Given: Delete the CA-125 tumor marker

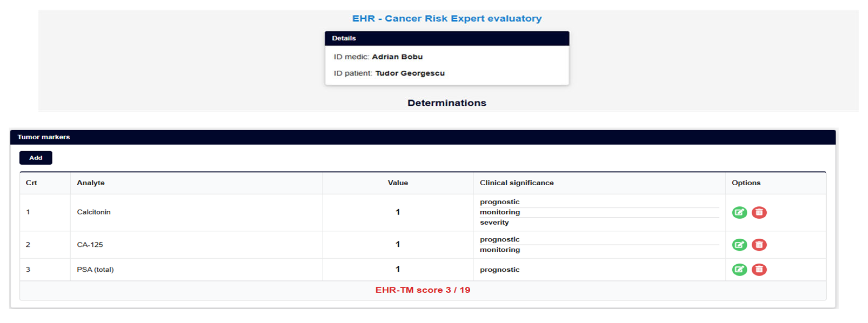Looking at the screenshot, I should [x=759, y=245].
